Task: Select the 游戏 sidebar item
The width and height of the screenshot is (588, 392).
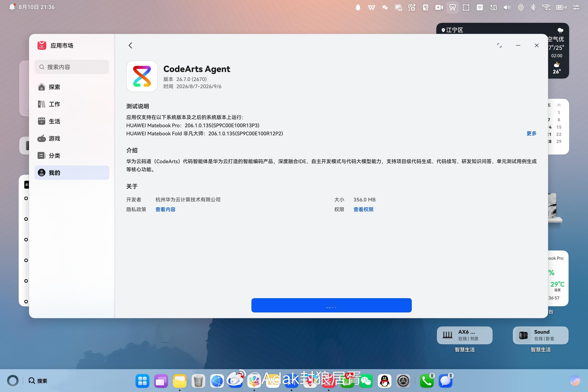Action: pos(72,139)
